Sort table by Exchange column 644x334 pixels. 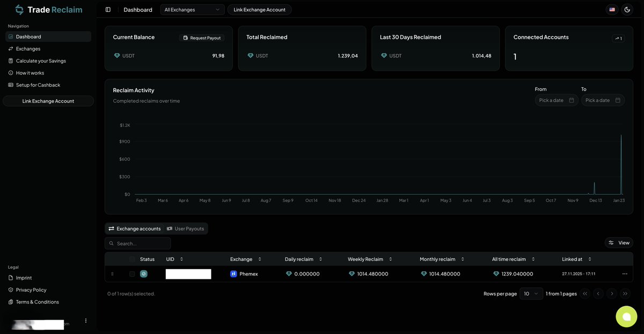coord(246,259)
